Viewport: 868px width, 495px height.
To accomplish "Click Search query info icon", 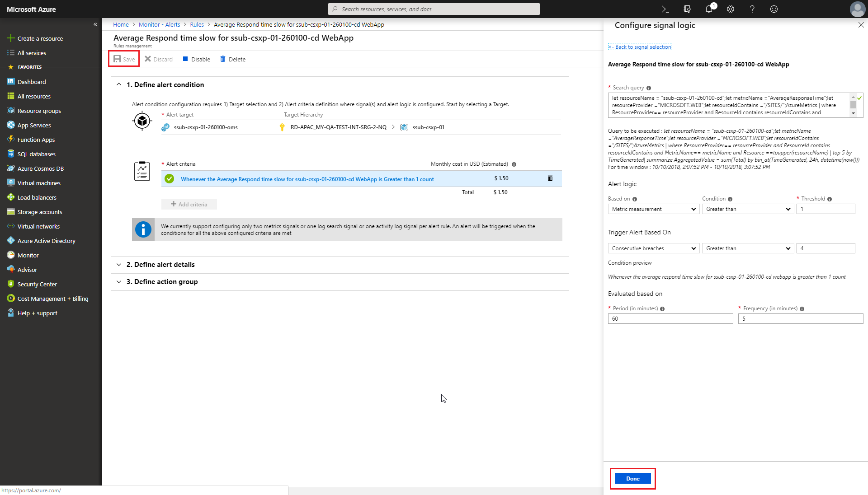I will pos(649,88).
